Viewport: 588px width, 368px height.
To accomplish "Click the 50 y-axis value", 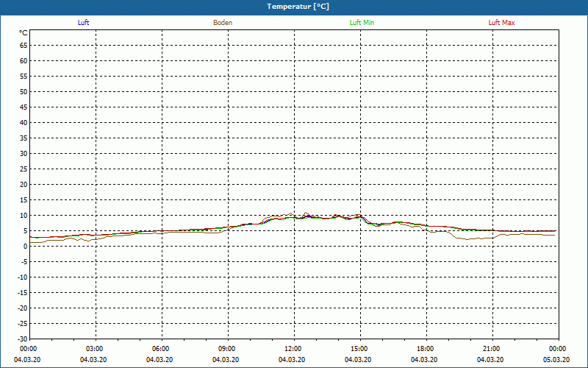I will coord(24,91).
